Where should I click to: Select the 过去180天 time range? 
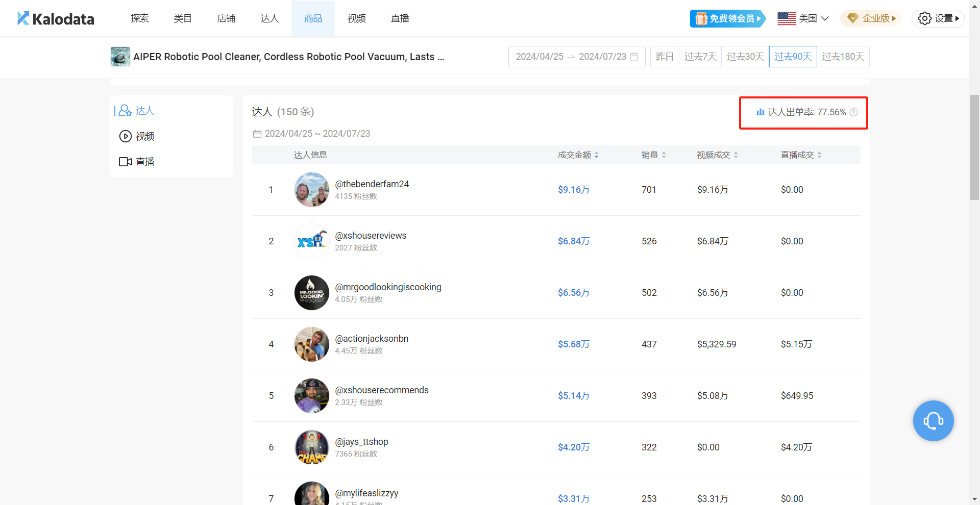tap(843, 57)
